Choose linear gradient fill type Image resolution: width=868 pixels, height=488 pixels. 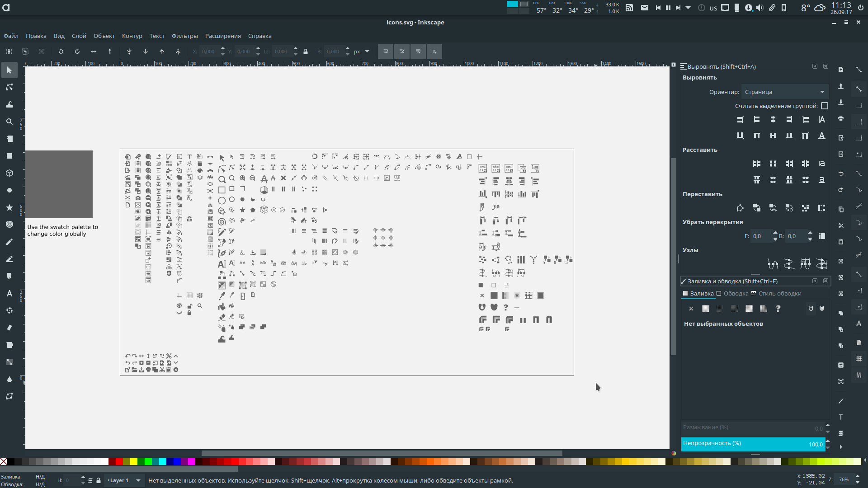pos(720,309)
